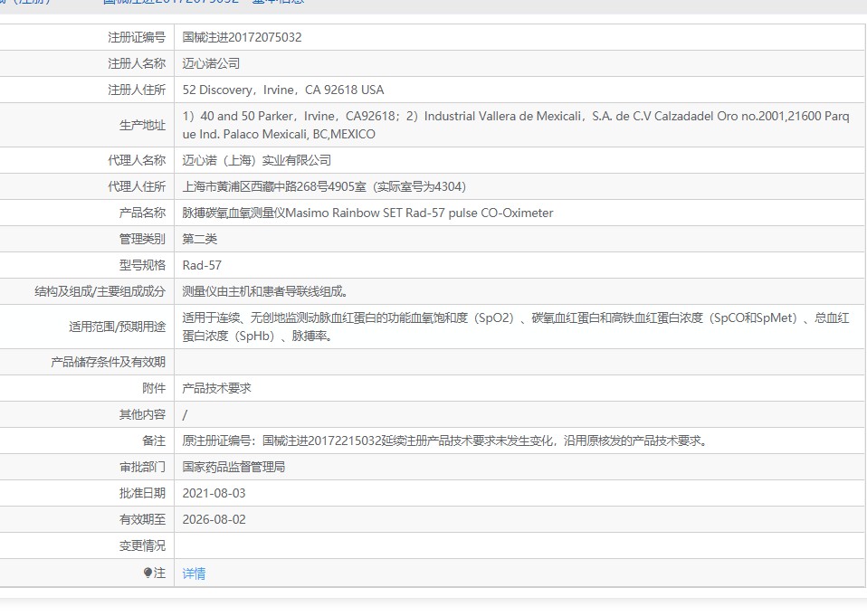This screenshot has height=616, width=867.
Task: Click the lightbulb icon beside 注
Action: [148, 573]
